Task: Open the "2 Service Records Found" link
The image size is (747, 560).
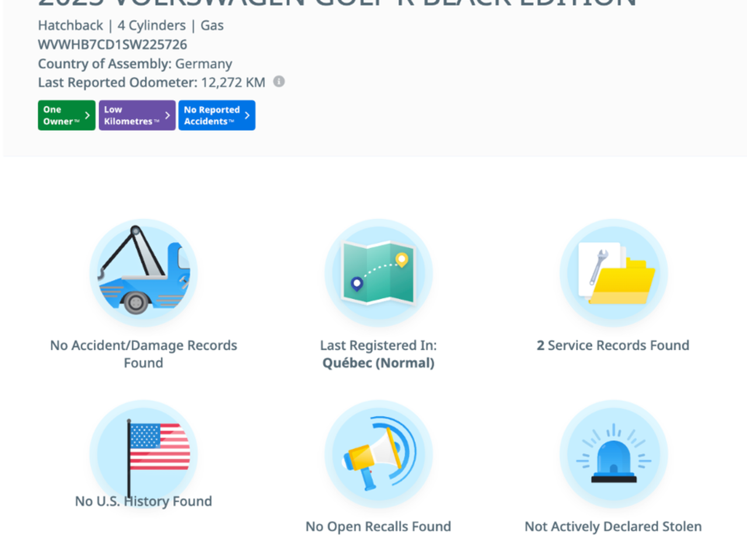Action: (613, 345)
